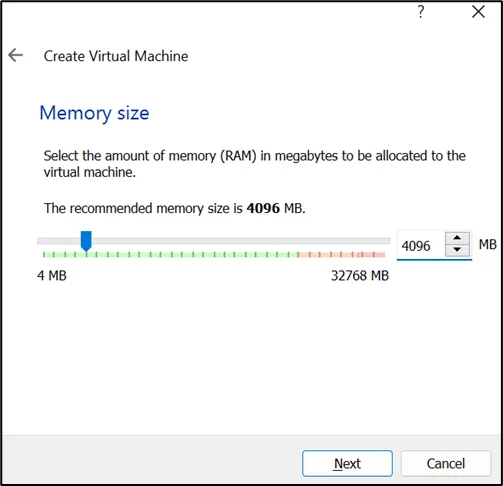This screenshot has height=486, width=503.
Task: Open help with the question mark icon
Action: click(421, 12)
